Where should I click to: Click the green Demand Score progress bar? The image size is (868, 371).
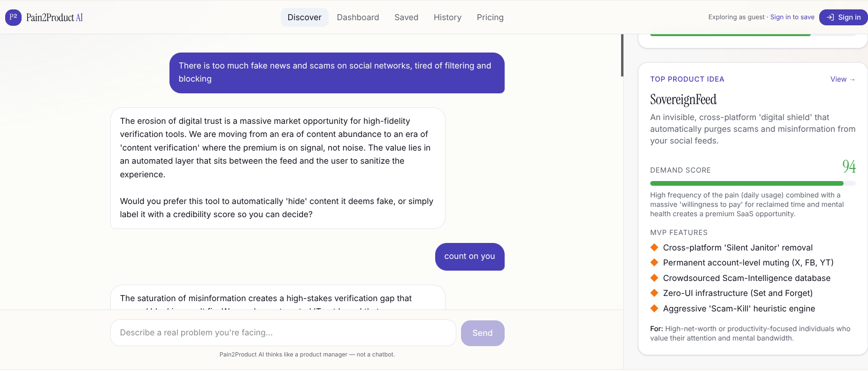click(753, 183)
